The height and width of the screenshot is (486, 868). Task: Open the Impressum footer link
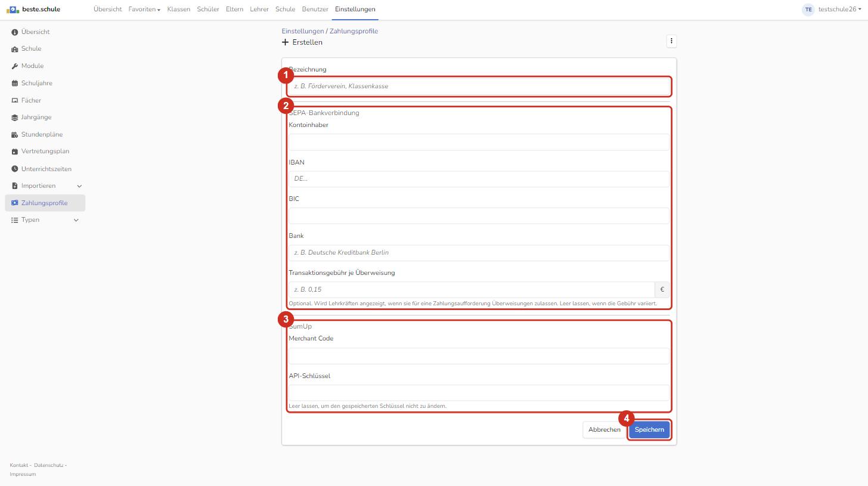(x=23, y=475)
